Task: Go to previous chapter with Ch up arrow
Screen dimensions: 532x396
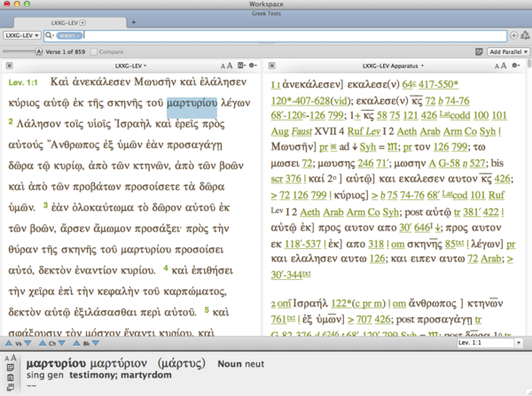Action: click(43, 343)
